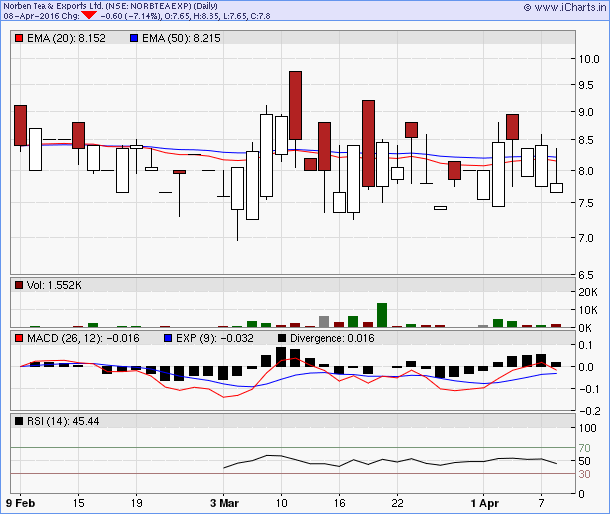Click the blue EXP (9) legend swatch
Screen dimensions: 610x514
pos(168,338)
